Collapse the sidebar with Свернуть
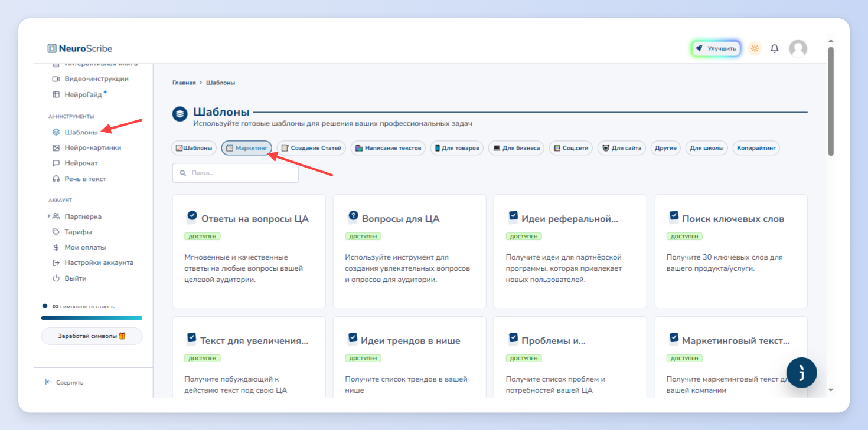The image size is (868, 430). pos(64,382)
